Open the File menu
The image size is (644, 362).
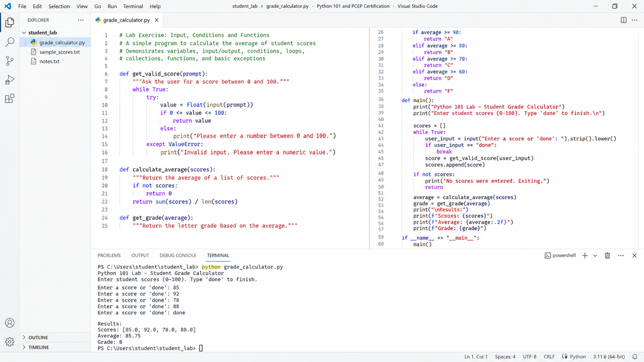coord(22,6)
